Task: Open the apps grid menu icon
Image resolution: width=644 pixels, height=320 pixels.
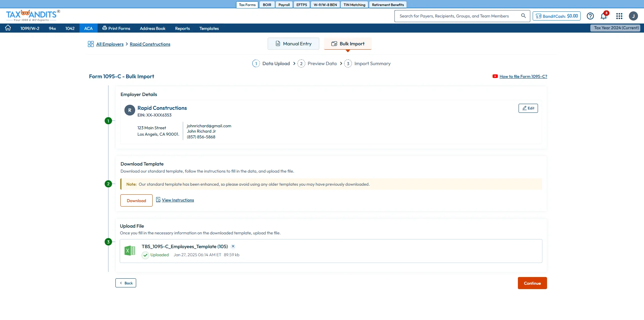Action: tap(619, 16)
